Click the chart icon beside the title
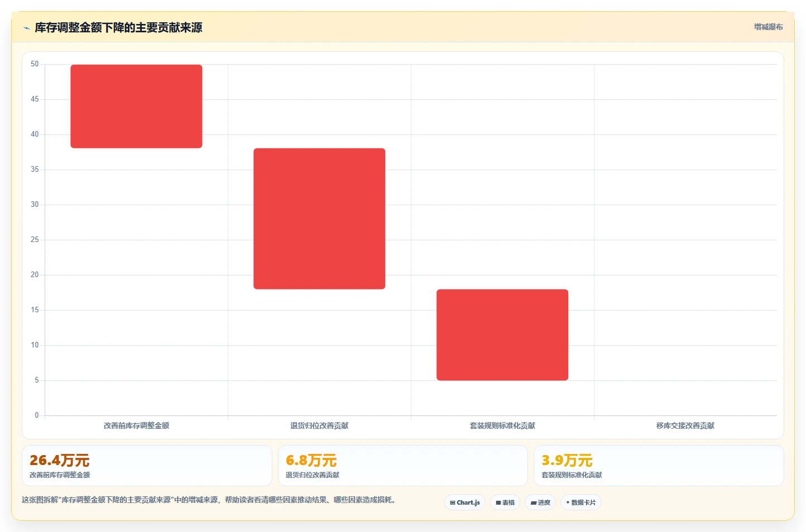Viewport: 806px width, 532px height. [x=26, y=28]
